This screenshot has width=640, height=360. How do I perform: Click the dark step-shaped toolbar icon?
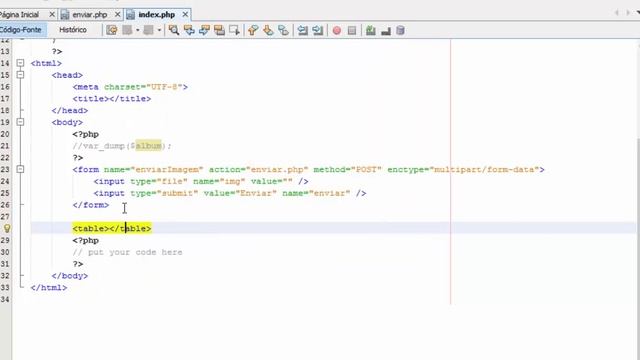(386, 31)
